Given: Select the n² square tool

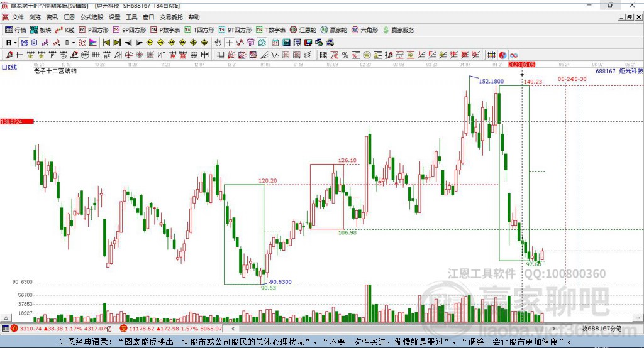Looking at the screenshot, I should pyautogui.click(x=107, y=55).
